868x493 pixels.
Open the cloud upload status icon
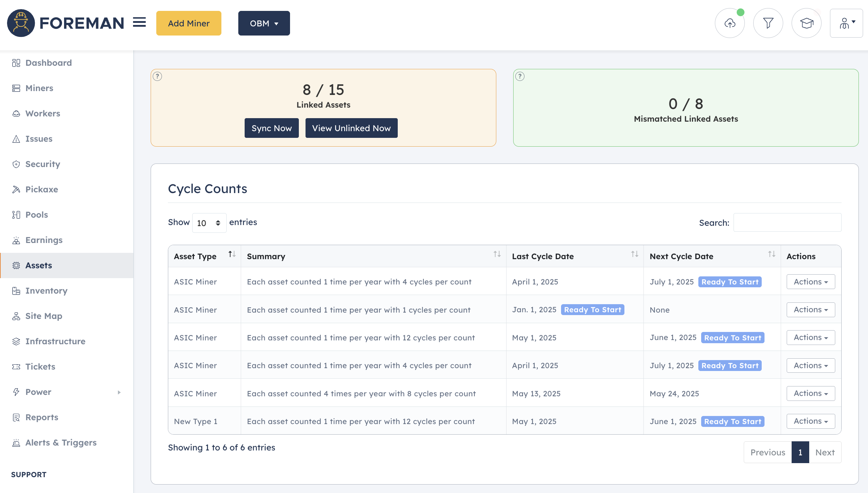[x=730, y=23]
